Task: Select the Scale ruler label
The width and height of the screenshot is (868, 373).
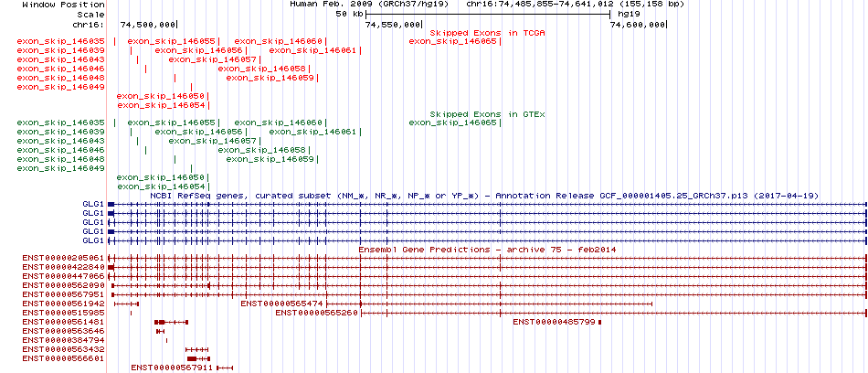Action: [x=90, y=15]
